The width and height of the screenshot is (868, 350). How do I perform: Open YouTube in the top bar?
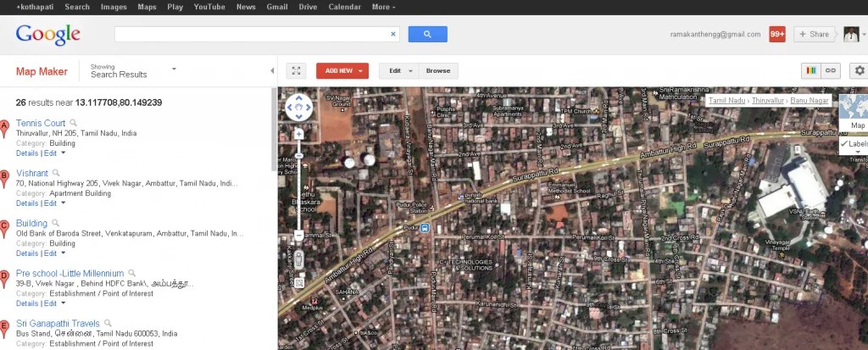tap(209, 7)
